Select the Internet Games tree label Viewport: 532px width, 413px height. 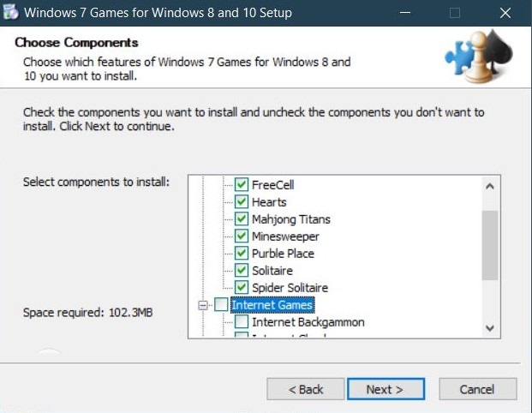(272, 305)
